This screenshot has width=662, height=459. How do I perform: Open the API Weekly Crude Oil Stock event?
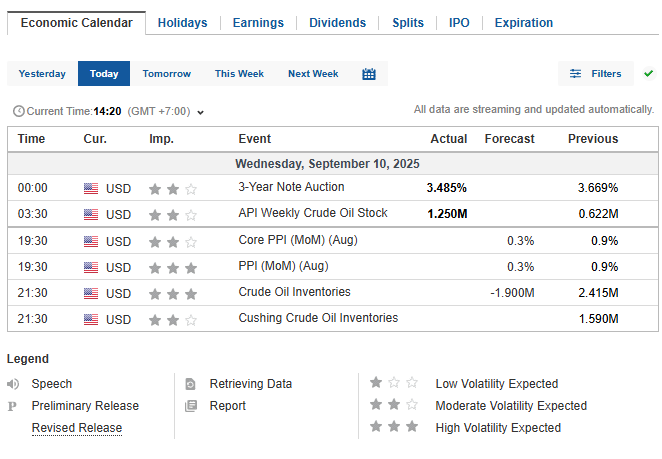coord(312,214)
